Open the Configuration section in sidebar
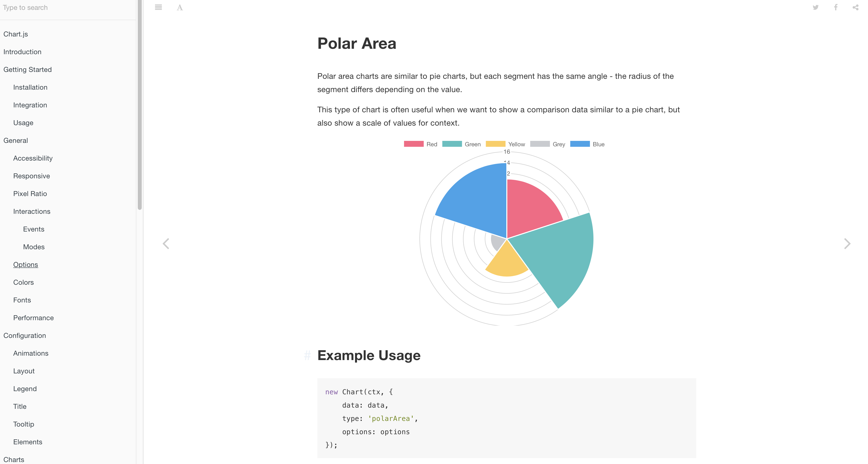Viewport: 868px width, 464px height. point(25,335)
